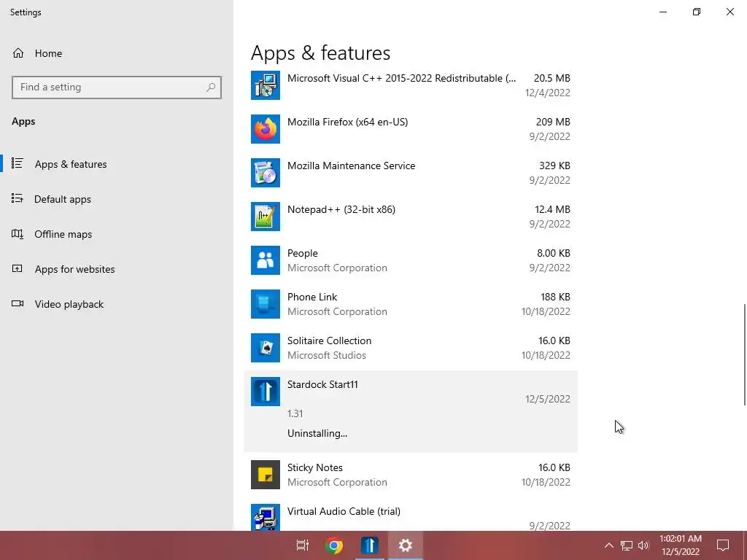Click the Uninstalling... status text
This screenshot has width=747, height=560.
[317, 433]
